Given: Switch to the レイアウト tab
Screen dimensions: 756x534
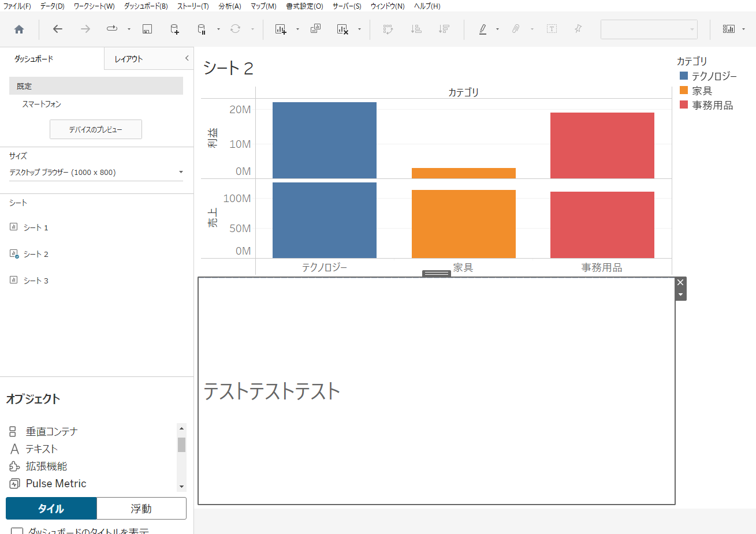Looking at the screenshot, I should point(129,59).
